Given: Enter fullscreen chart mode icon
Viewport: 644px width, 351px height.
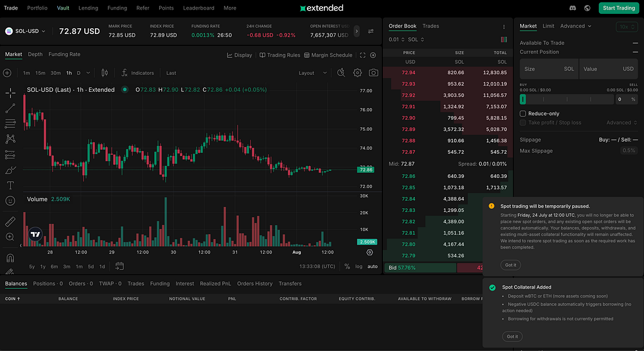Looking at the screenshot, I should pos(363,55).
